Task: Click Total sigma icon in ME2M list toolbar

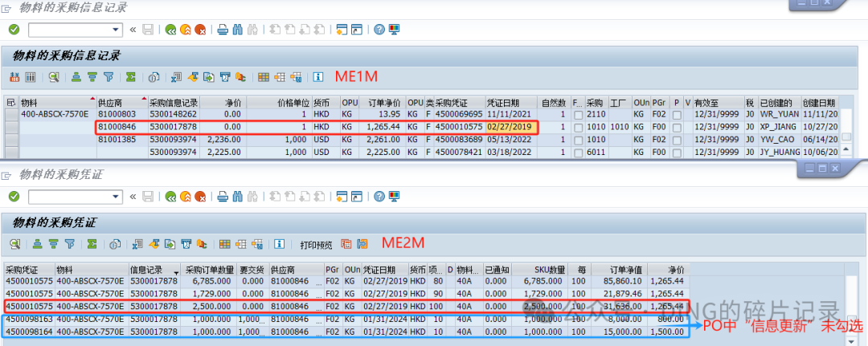Action: [x=92, y=244]
